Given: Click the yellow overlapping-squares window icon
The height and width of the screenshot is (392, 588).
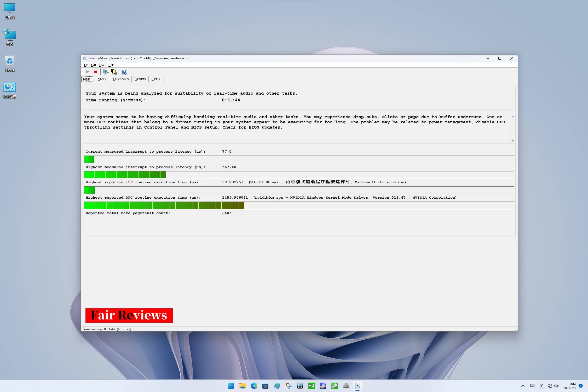Looking at the screenshot, I should pyautogui.click(x=114, y=72).
